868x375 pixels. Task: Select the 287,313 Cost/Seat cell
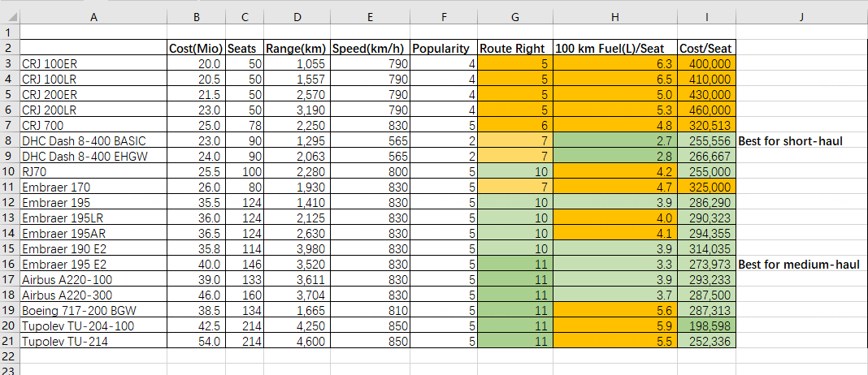pyautogui.click(x=706, y=311)
